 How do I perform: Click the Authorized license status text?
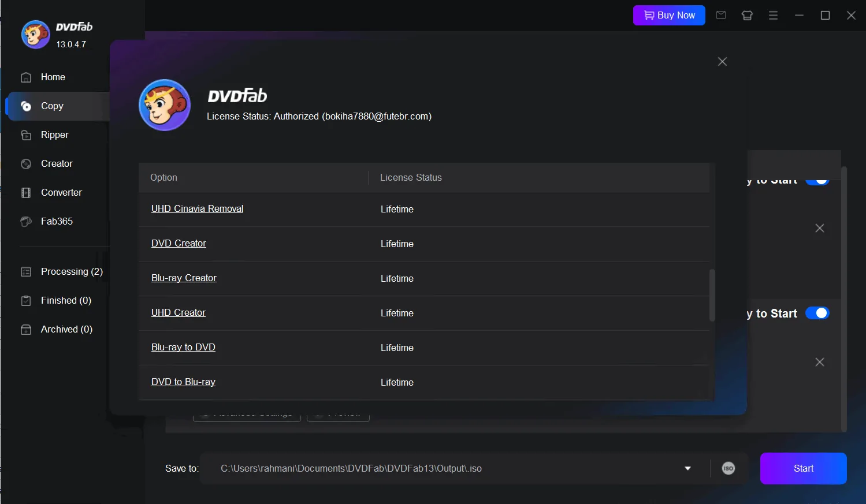[x=319, y=117]
